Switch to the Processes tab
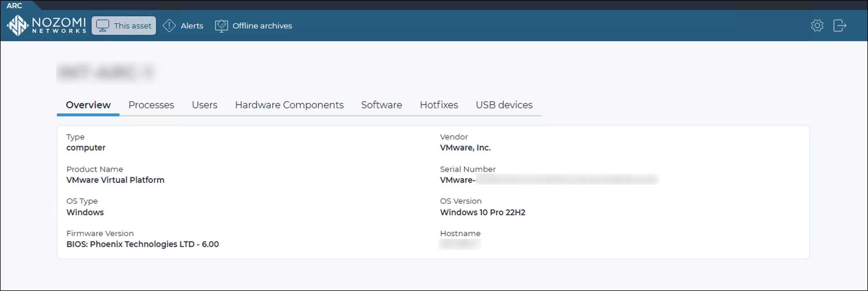The width and height of the screenshot is (868, 291). point(151,105)
